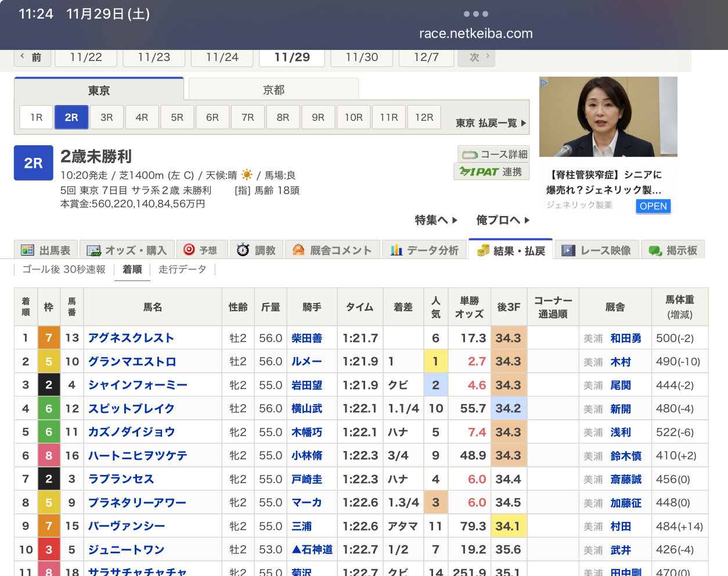728x576 pixels.
Task: Expand the 特集へ arrow link
Action: [436, 220]
